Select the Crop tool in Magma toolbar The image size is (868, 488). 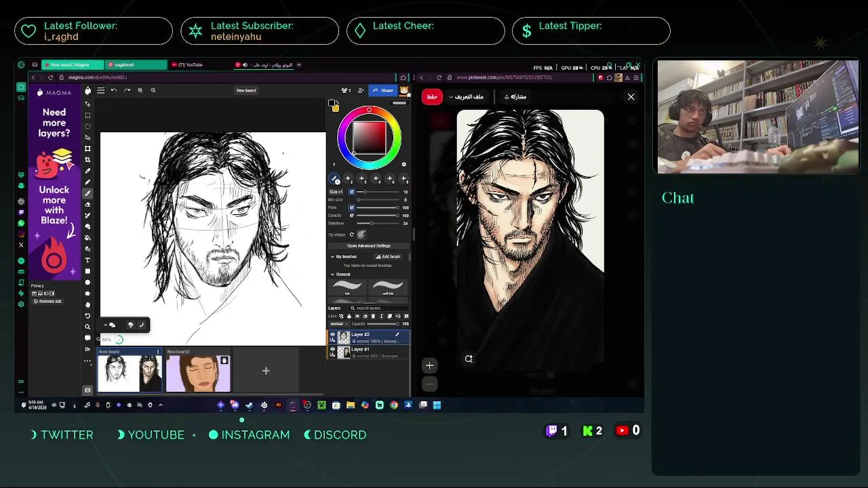[87, 160]
